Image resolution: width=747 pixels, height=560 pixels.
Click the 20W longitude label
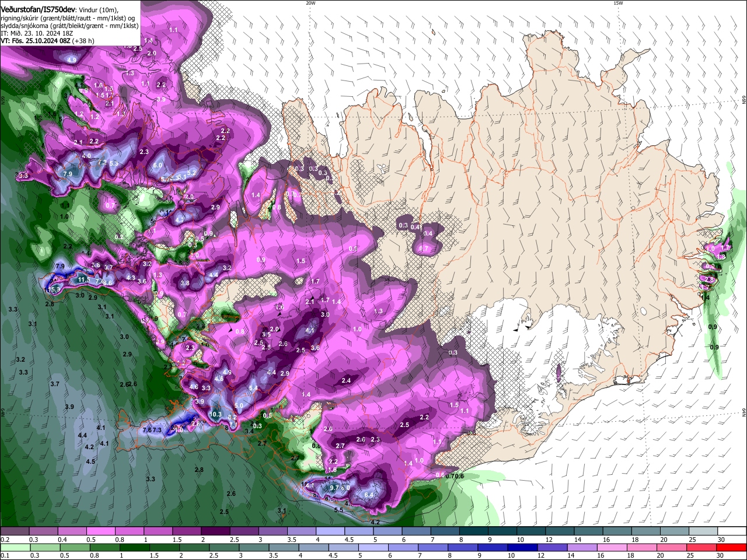coord(310,2)
